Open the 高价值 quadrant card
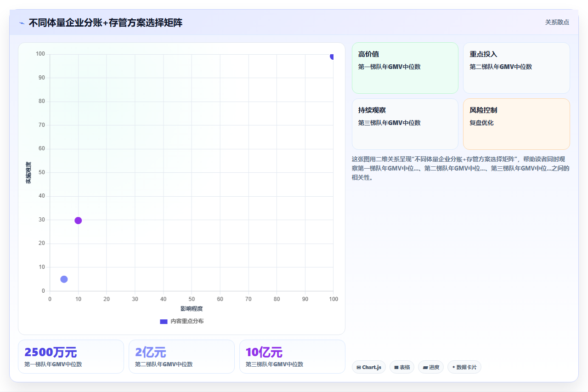The height and width of the screenshot is (392, 588). [x=405, y=68]
